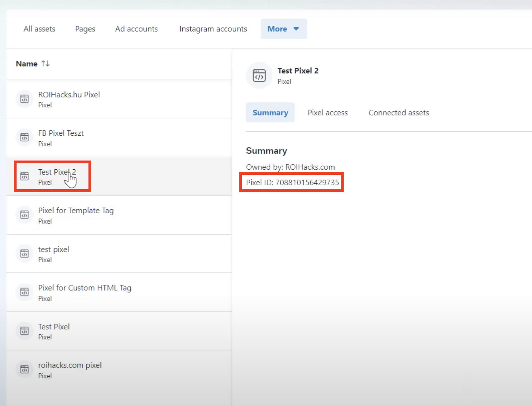This screenshot has width=532, height=406.
Task: Select the Instagram accounts tab
Action: (213, 29)
